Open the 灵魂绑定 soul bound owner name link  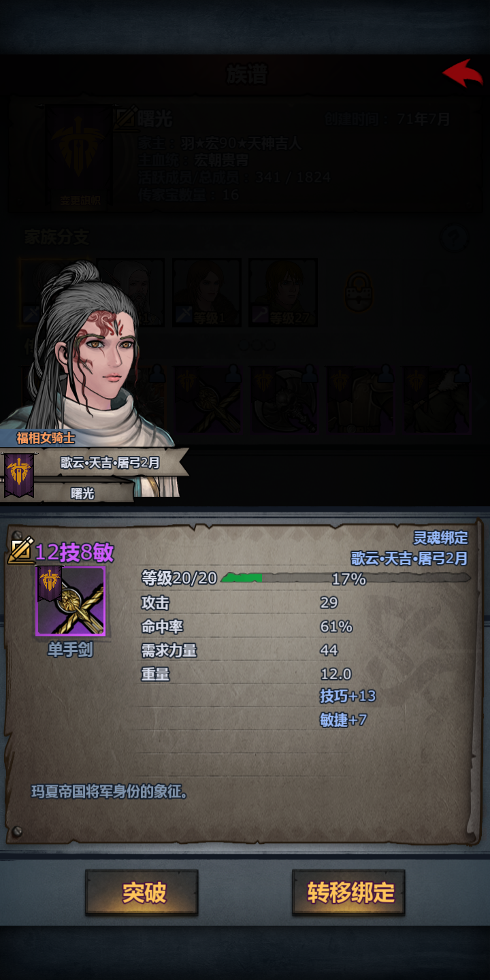(x=409, y=558)
